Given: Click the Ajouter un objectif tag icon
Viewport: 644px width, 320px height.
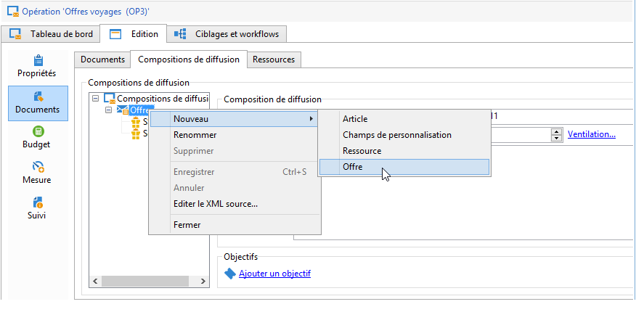Looking at the screenshot, I should pos(230,274).
